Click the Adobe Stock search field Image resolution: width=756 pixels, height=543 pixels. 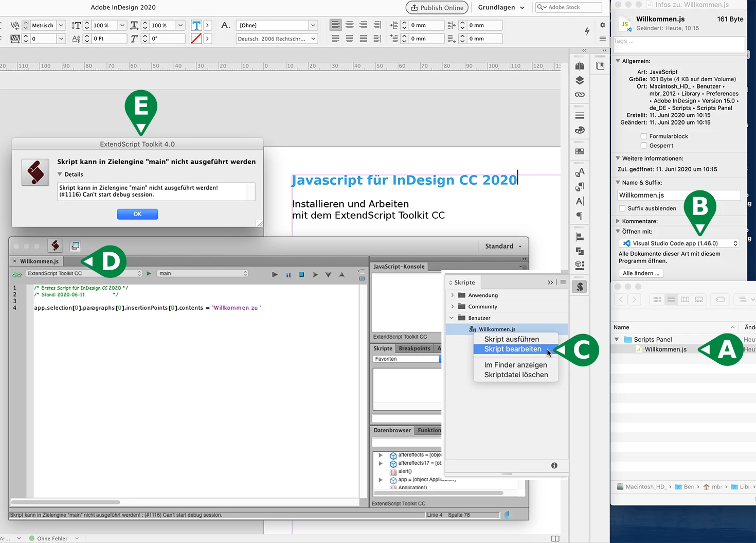pyautogui.click(x=568, y=7)
